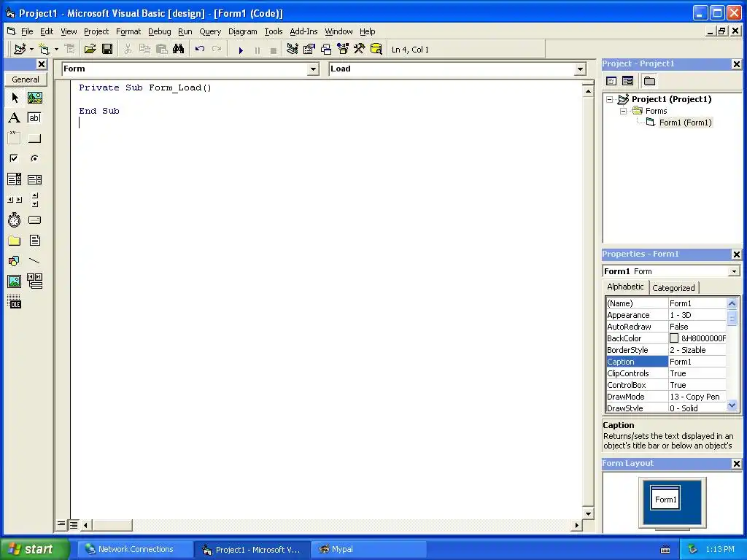Select Form1 (Form1) in project tree
This screenshot has height=560, width=747.
685,122
